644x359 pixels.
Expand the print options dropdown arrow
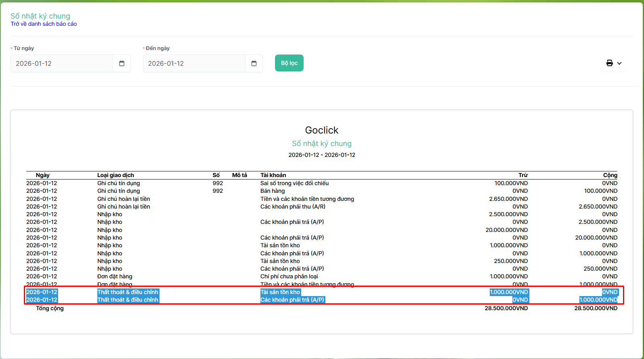pos(619,63)
